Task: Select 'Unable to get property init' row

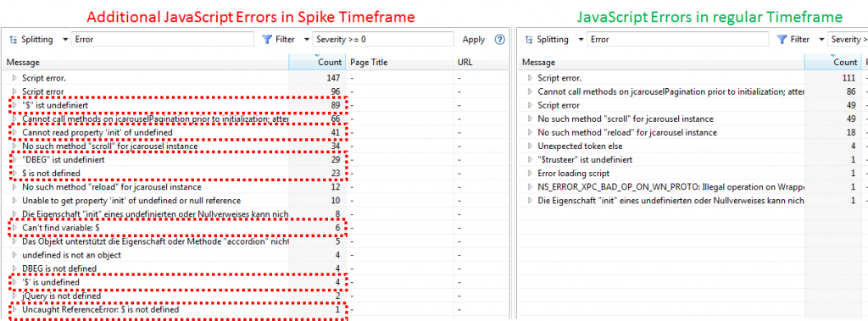Action: [x=254, y=201]
